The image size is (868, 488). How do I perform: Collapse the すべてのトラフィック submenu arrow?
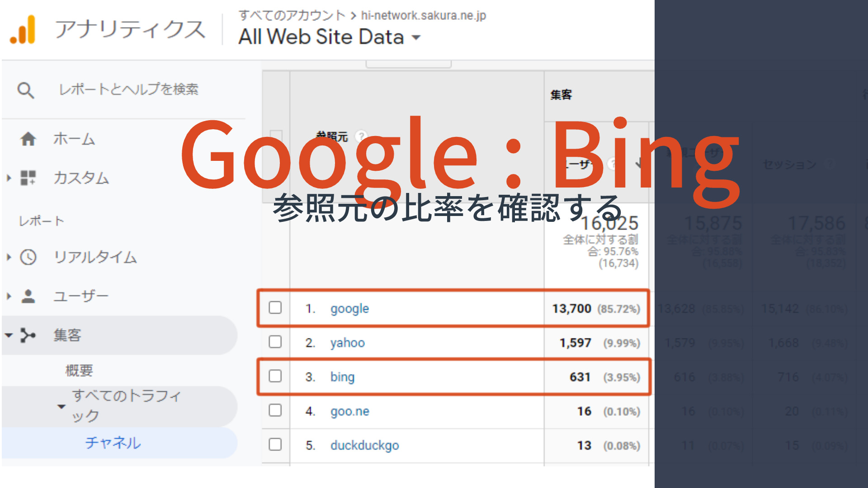click(61, 406)
